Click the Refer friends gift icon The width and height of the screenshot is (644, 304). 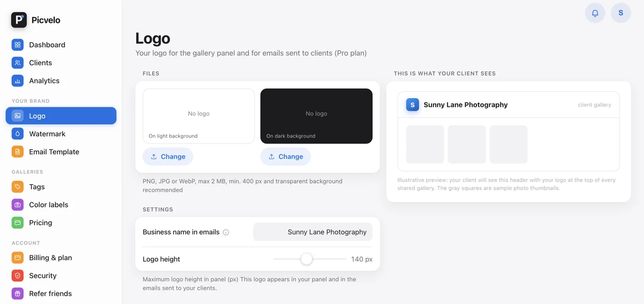(x=17, y=293)
